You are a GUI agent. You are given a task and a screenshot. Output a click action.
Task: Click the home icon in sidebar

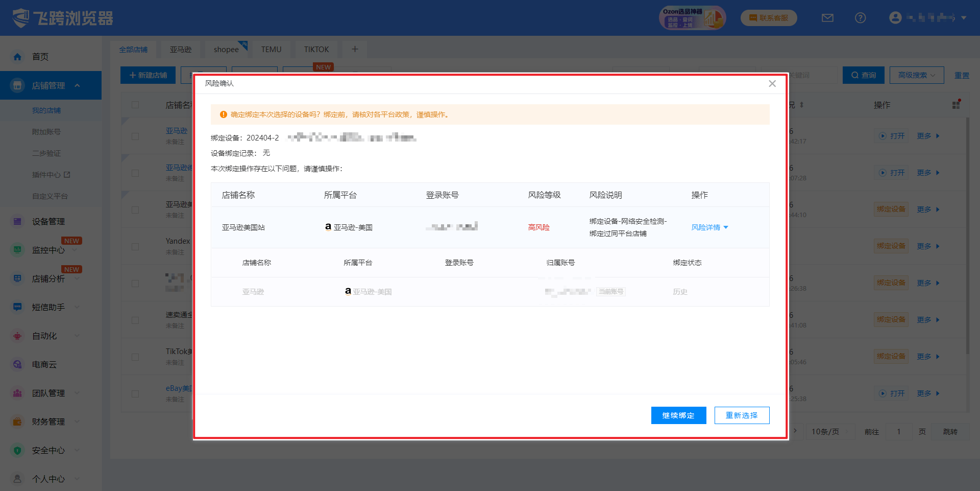point(17,57)
